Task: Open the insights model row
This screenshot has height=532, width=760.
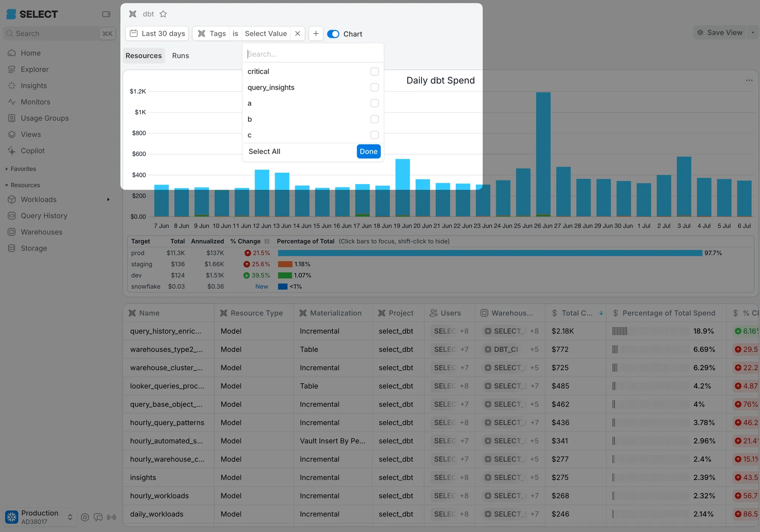Action: coord(143,477)
